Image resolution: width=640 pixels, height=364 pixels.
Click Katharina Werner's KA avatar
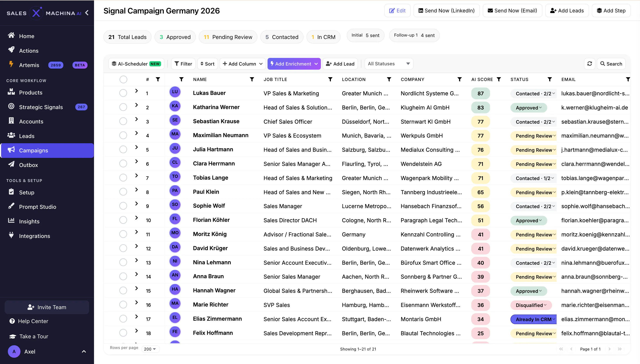point(175,106)
